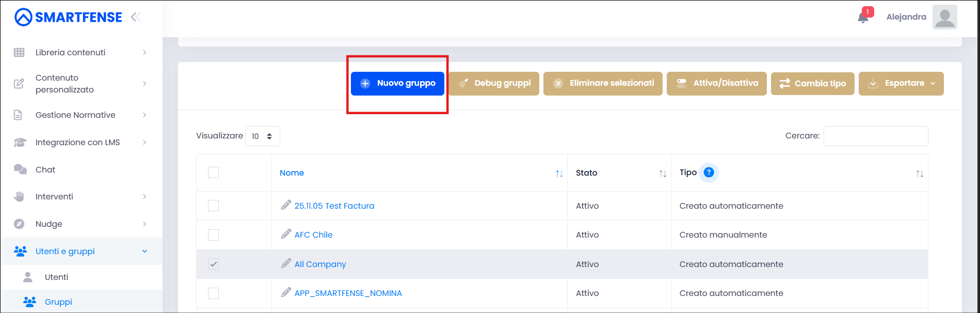
Task: Expand Nudge submenu chevron
Action: pyautogui.click(x=144, y=224)
